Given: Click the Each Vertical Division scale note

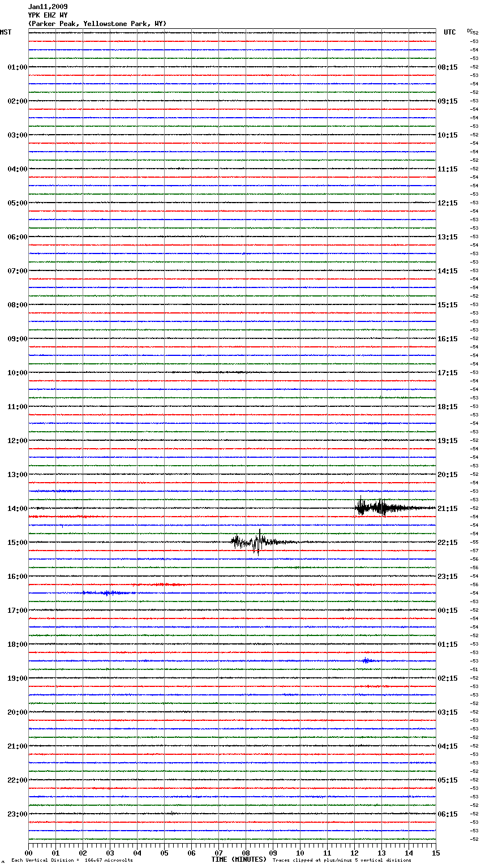Looking at the screenshot, I should click(72, 861).
